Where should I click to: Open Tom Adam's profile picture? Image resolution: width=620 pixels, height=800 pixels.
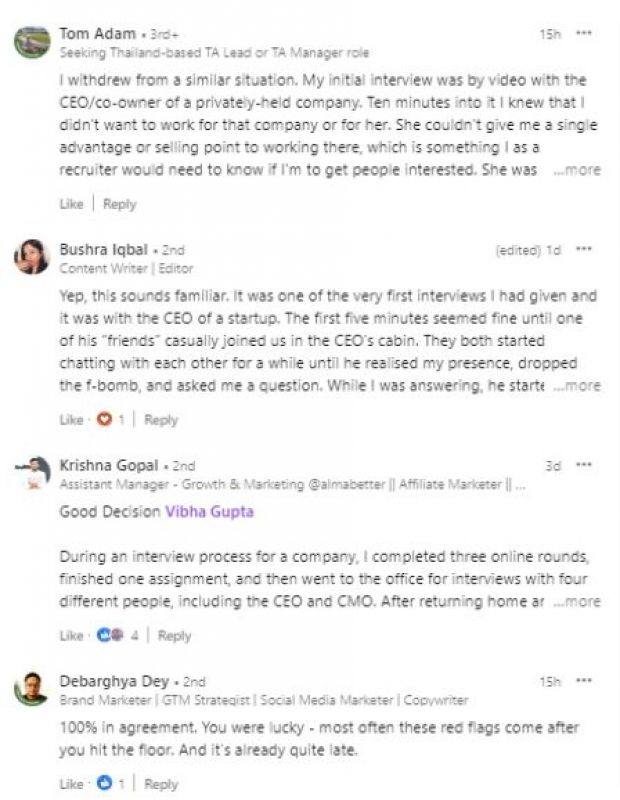[32, 42]
